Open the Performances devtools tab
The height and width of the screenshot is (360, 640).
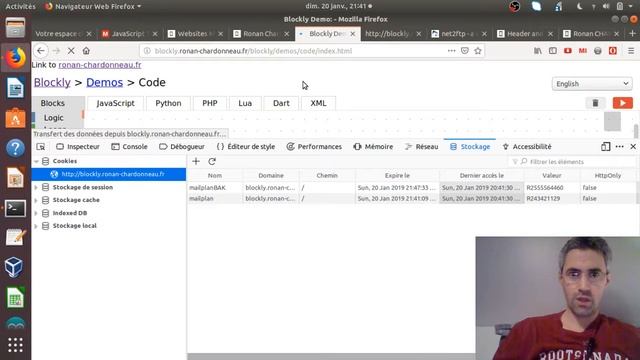point(314,147)
